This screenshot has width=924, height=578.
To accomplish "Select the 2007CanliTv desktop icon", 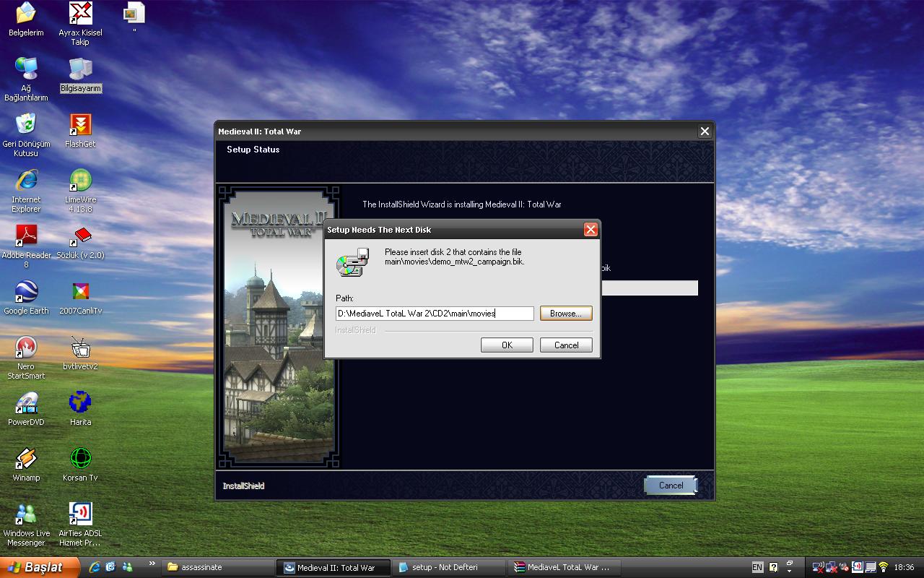I will pos(80,298).
